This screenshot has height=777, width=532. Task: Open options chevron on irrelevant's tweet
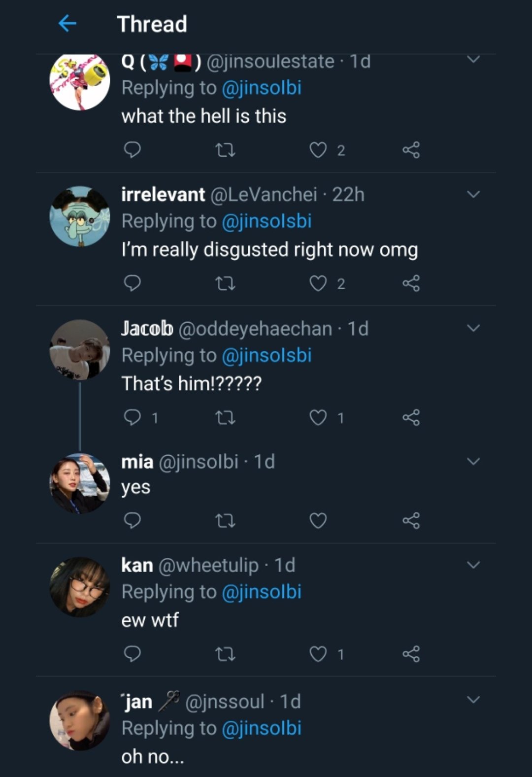coord(473,195)
